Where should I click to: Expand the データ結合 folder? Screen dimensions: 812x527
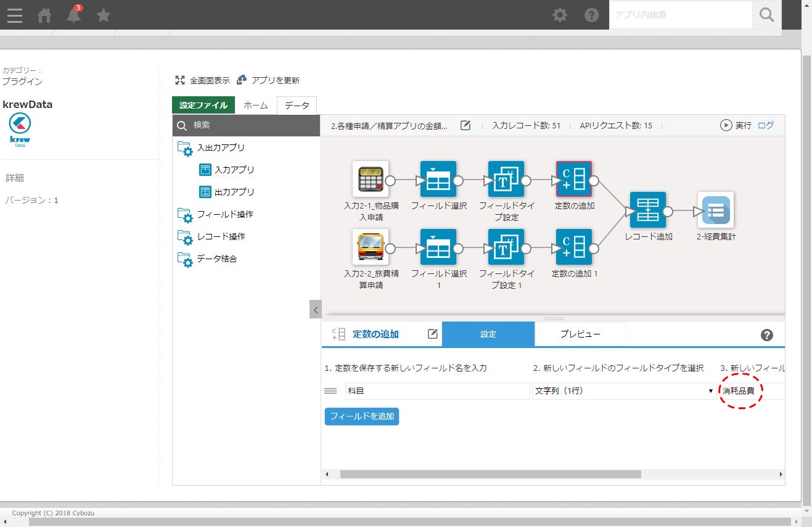(207, 259)
